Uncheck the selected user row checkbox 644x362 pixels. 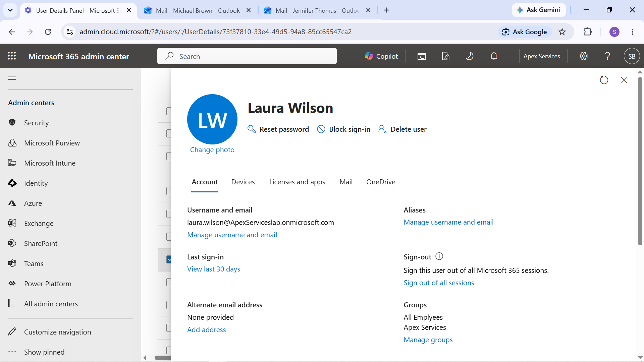tap(169, 259)
